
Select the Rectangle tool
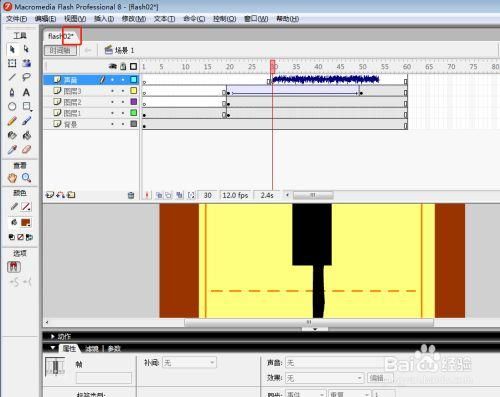click(26, 106)
